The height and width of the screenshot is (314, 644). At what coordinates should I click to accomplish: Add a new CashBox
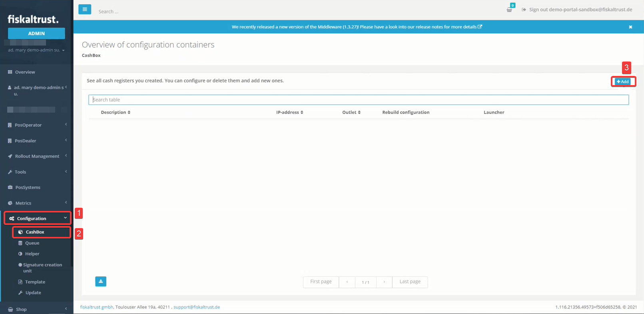click(623, 81)
